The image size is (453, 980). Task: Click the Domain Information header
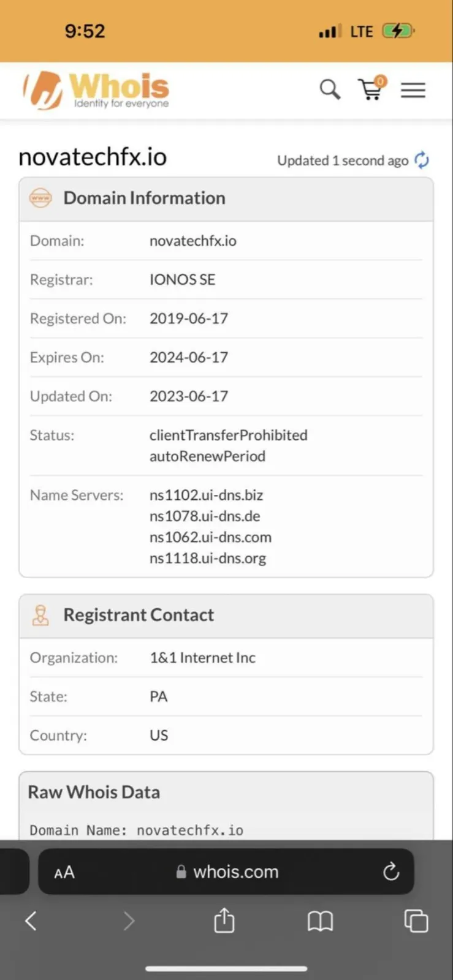point(144,198)
